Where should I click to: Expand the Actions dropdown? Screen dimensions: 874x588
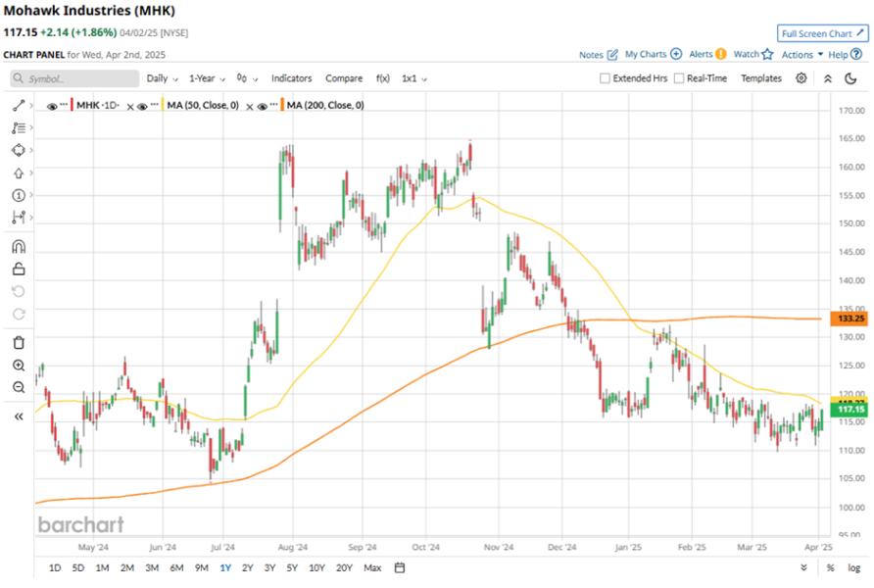(802, 54)
